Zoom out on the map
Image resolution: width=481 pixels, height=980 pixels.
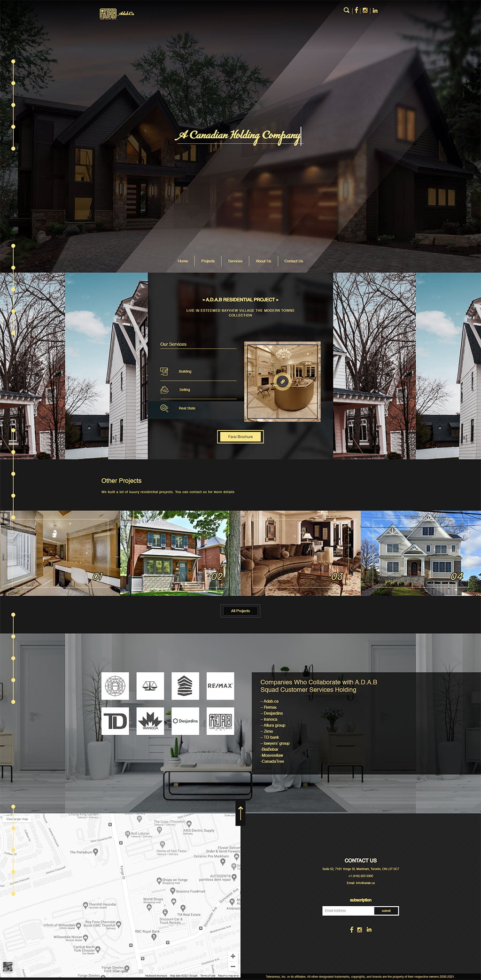(233, 966)
